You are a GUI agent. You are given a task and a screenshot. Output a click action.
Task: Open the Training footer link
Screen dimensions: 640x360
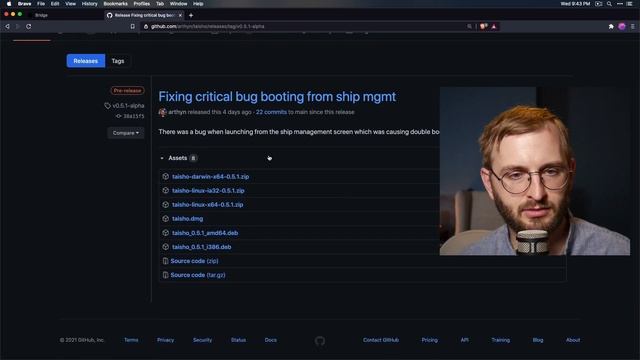[x=500, y=340]
